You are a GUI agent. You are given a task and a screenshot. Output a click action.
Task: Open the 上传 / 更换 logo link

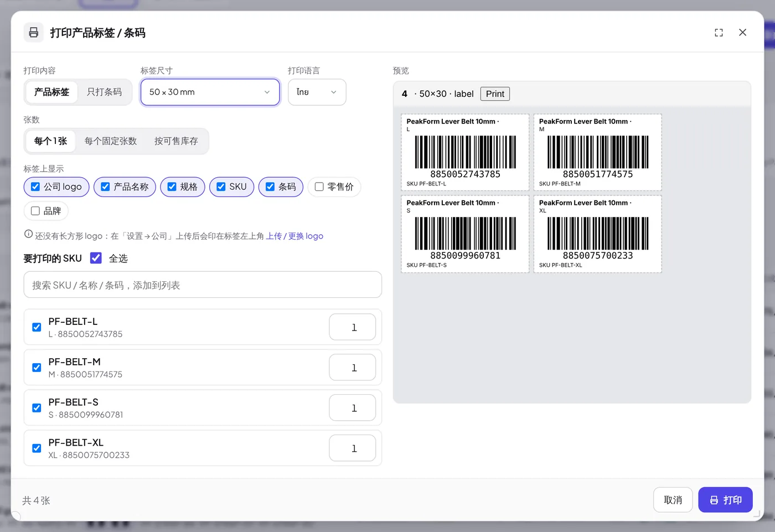point(294,236)
